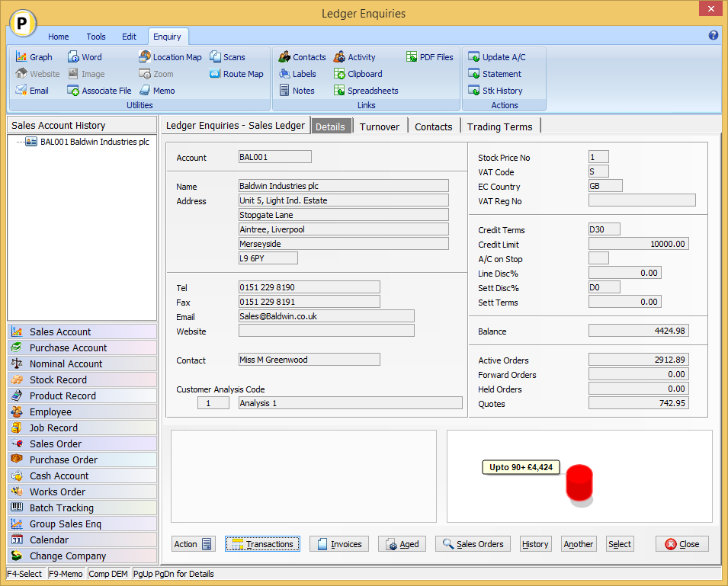Open the Notes link
Viewport: 728px width, 586px height.
pos(297,91)
